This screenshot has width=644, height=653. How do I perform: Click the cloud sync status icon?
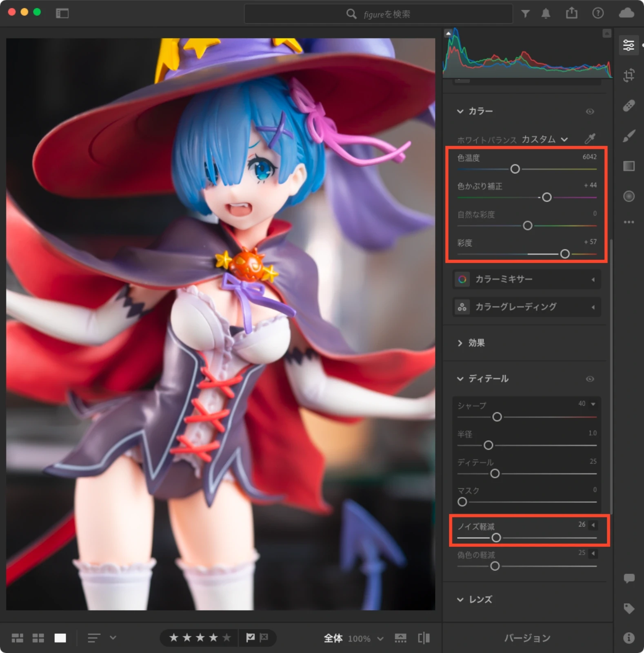point(626,13)
